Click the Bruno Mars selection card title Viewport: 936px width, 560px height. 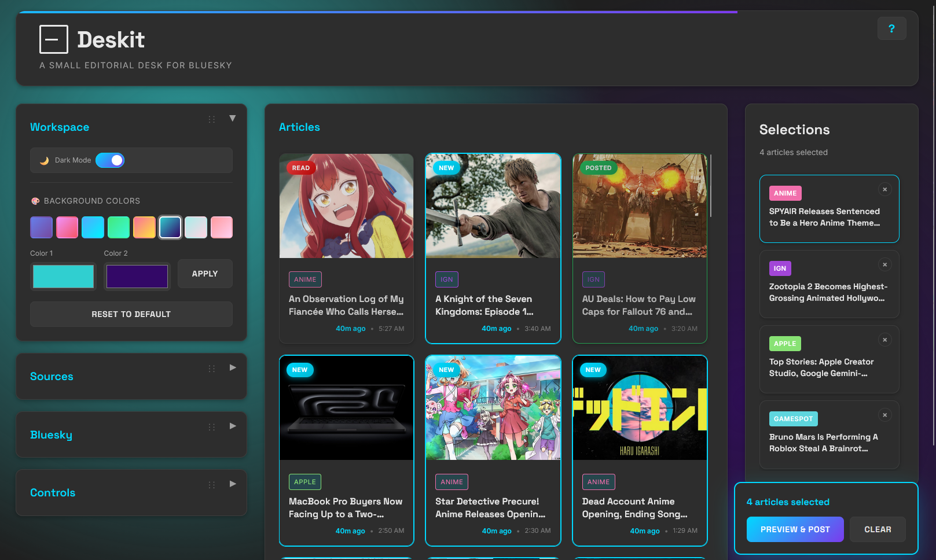824,443
